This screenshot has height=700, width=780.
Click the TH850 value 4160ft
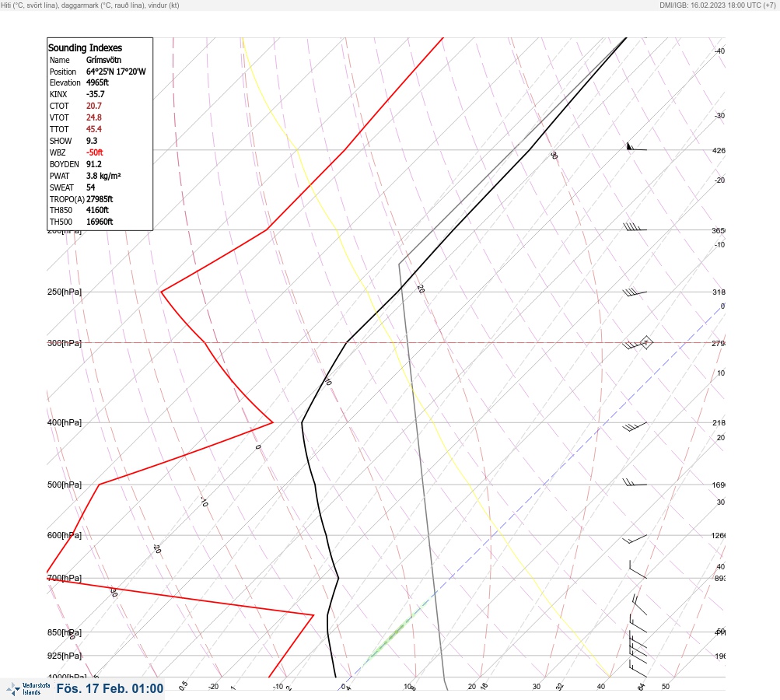[97, 210]
